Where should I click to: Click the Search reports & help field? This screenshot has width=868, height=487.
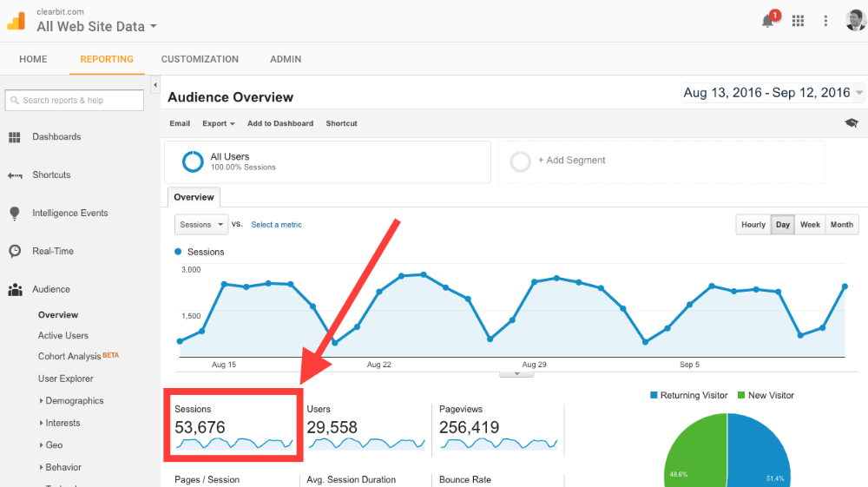(75, 101)
